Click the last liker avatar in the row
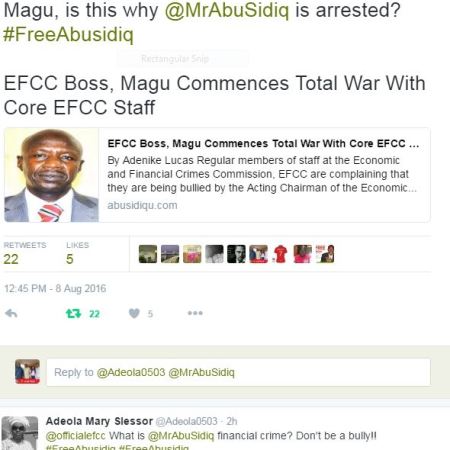Screen dimensions: 450x450 point(325,254)
